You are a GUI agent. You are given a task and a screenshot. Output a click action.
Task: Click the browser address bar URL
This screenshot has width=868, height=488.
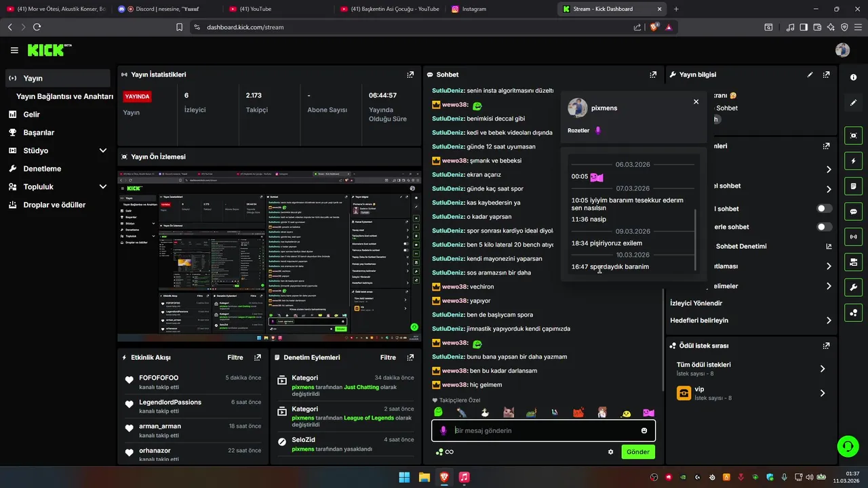[x=245, y=27]
